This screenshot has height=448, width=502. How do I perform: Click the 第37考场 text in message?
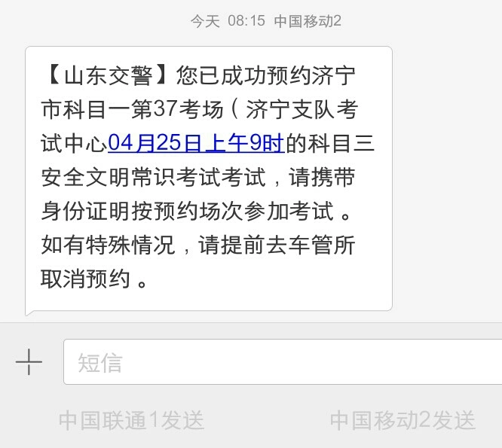(177, 109)
